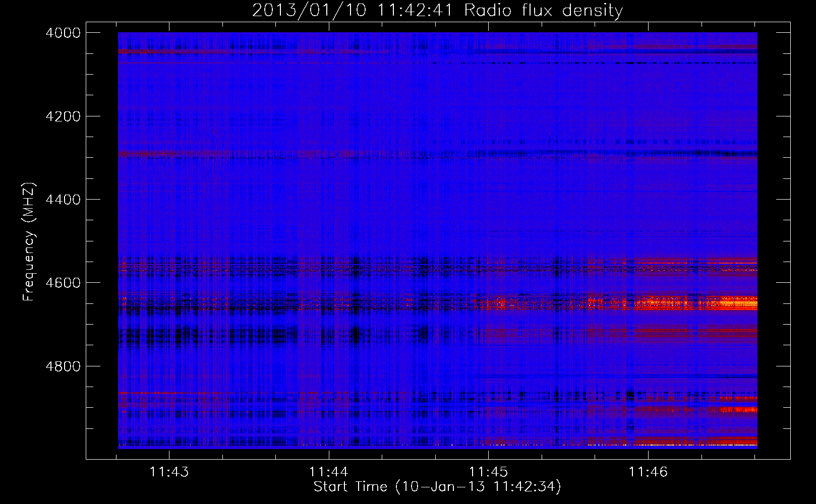Select the 4000 frequency axis label
This screenshot has width=816, height=504.
63,33
